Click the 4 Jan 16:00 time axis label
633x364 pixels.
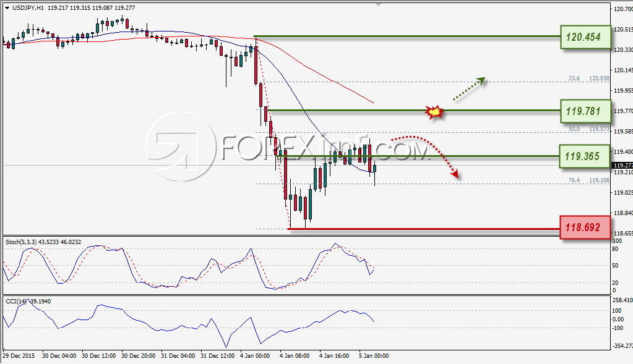pos(334,356)
